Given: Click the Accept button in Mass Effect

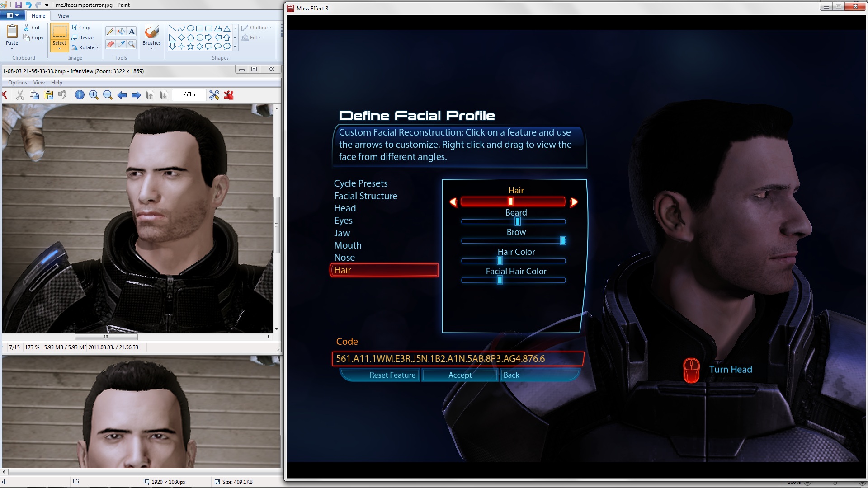Looking at the screenshot, I should pos(460,375).
